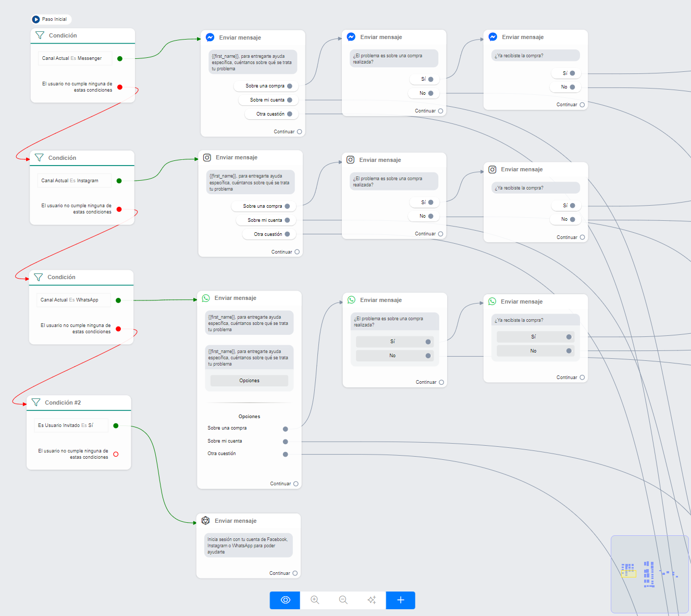Click empty red connector in Condición #2

116,454
